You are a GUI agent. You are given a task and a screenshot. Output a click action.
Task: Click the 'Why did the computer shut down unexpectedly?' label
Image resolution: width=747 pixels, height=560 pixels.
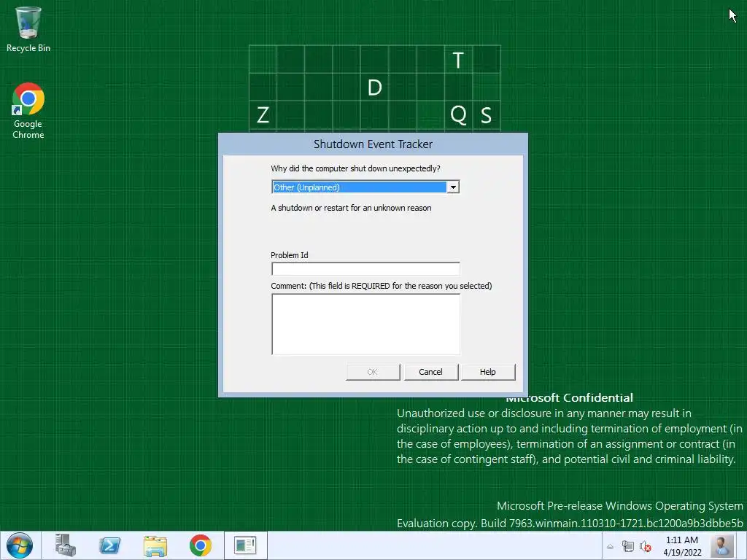355,168
